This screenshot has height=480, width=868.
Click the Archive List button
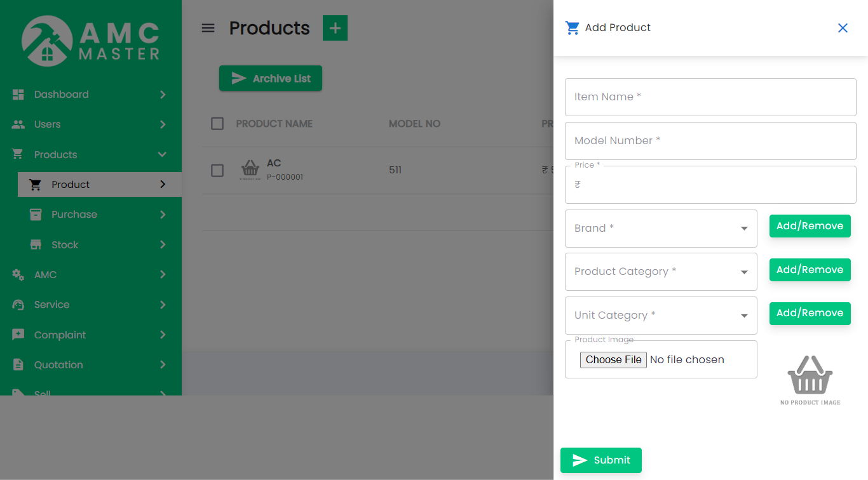tap(270, 78)
